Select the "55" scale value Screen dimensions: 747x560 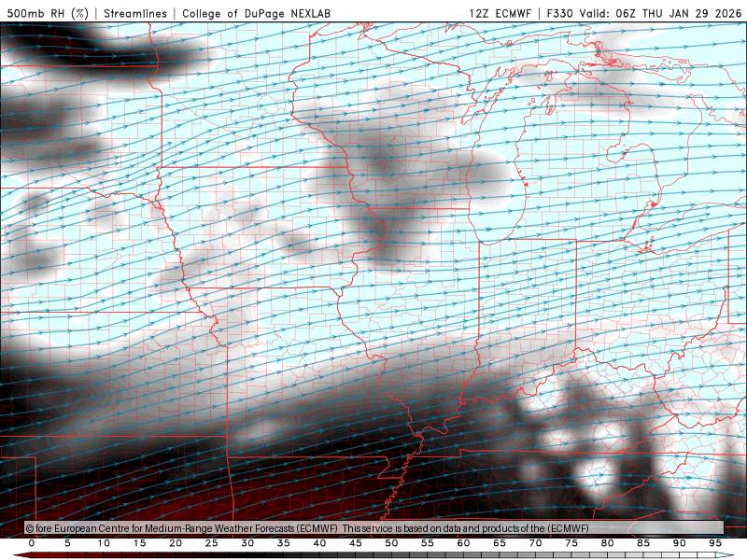click(428, 543)
